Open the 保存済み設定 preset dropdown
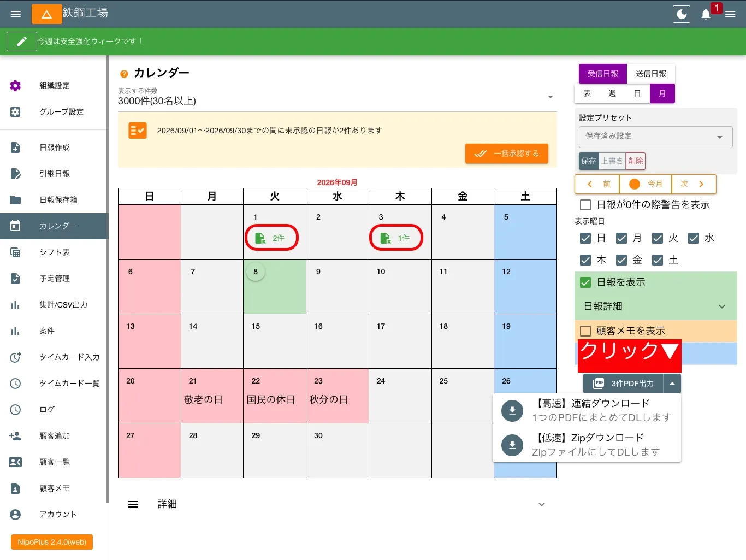Image resolution: width=746 pixels, height=560 pixels. (x=655, y=137)
